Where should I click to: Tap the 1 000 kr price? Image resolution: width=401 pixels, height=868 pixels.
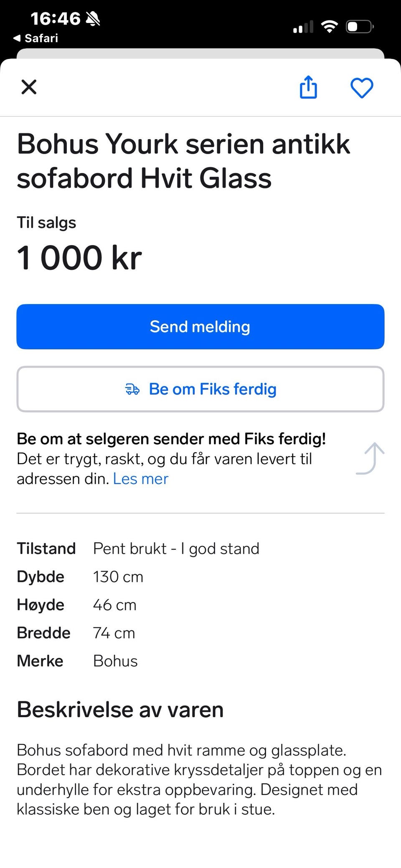79,257
